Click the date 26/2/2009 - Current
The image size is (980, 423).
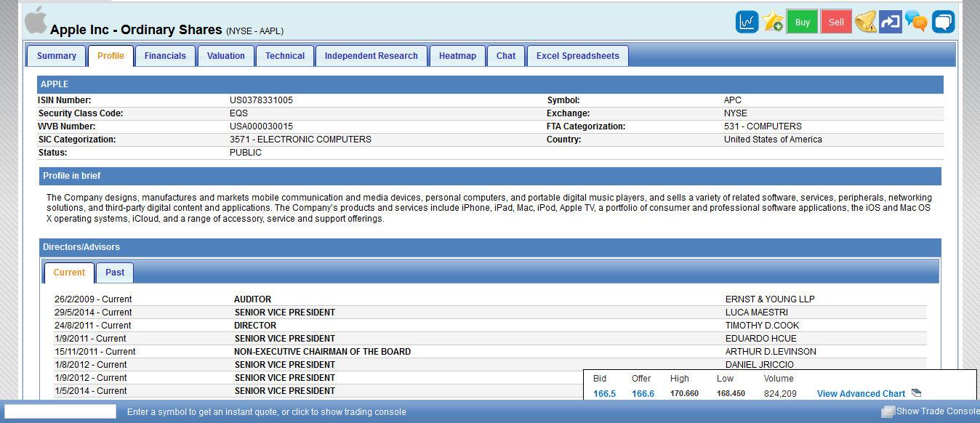(93, 299)
